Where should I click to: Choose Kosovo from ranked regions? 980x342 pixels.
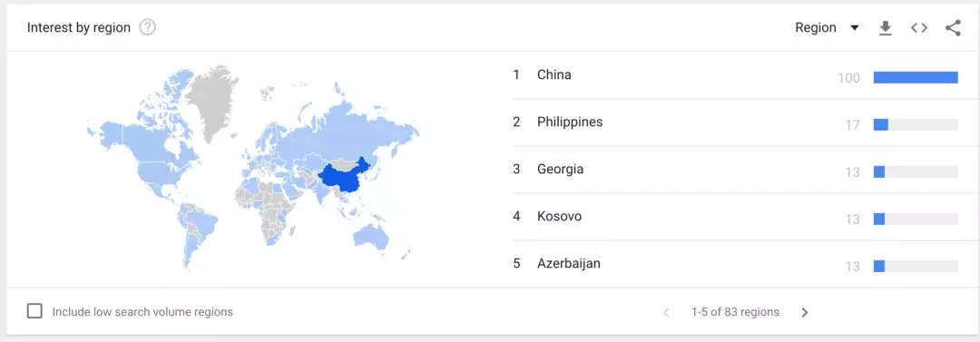[x=559, y=216]
